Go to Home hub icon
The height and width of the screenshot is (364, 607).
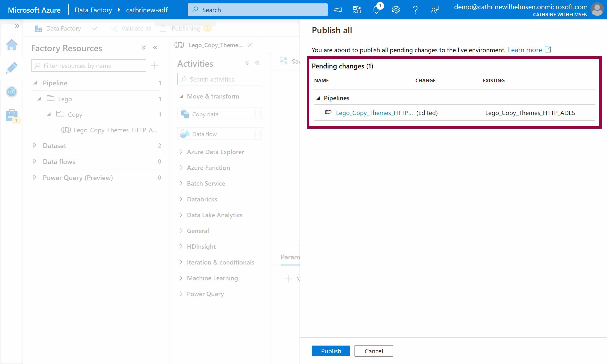coord(11,45)
